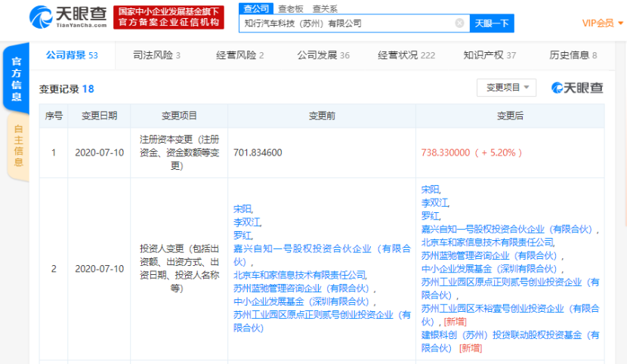Open the 经营风险 tab
627x364 pixels.
(x=239, y=55)
